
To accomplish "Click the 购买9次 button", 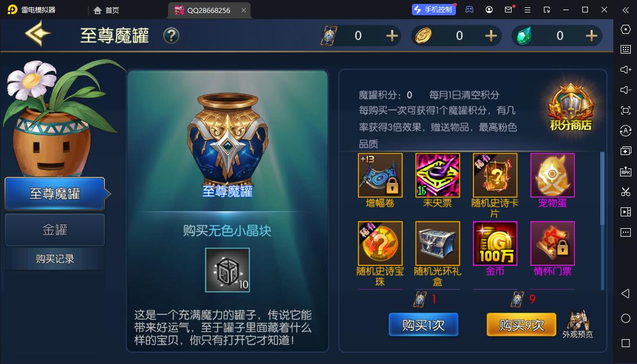I will point(521,325).
